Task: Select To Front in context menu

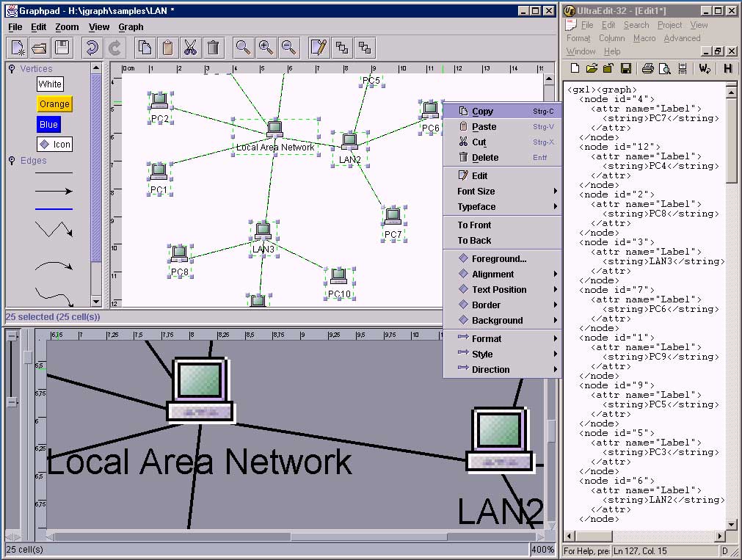Action: 474,225
